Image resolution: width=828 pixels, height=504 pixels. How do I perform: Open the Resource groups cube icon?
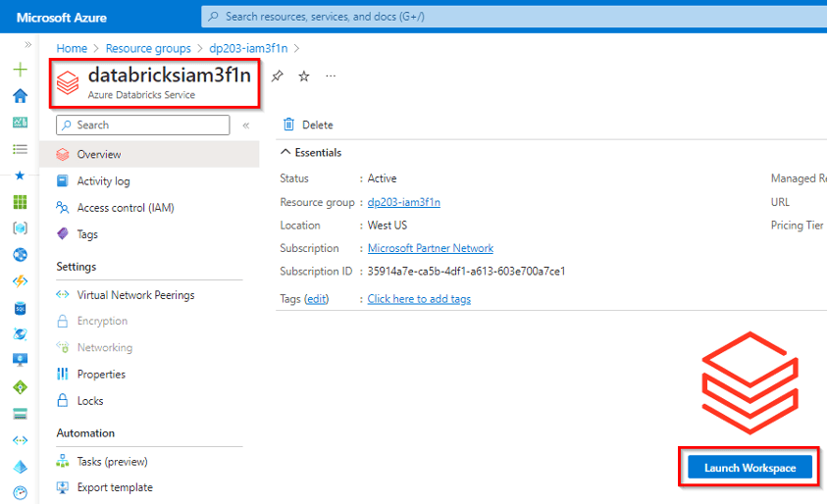[x=20, y=228]
